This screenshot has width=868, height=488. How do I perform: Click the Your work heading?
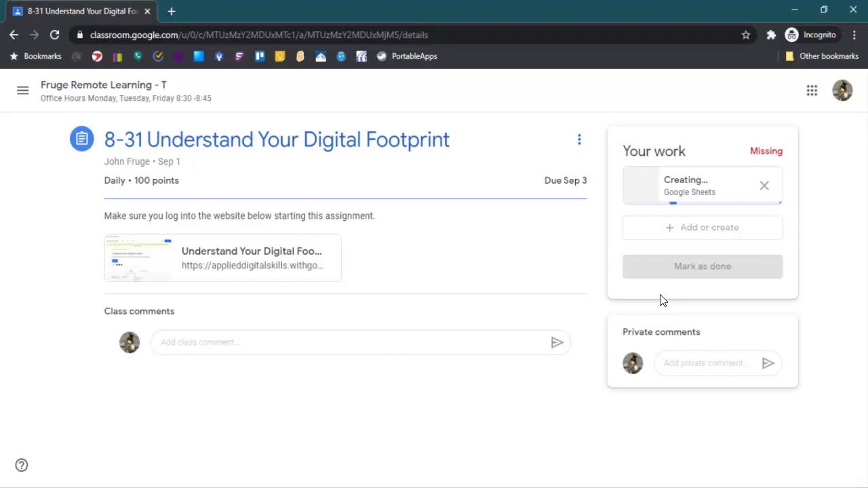pyautogui.click(x=654, y=151)
